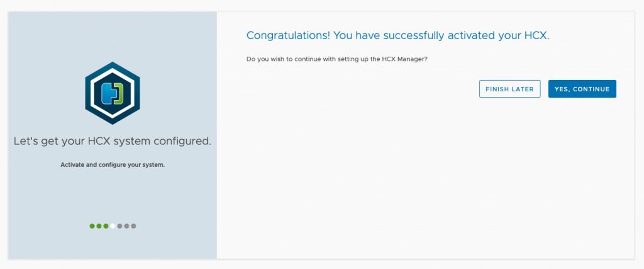This screenshot has width=644, height=269.
Task: Click the 'Do you wish to continue' question
Action: (337, 59)
